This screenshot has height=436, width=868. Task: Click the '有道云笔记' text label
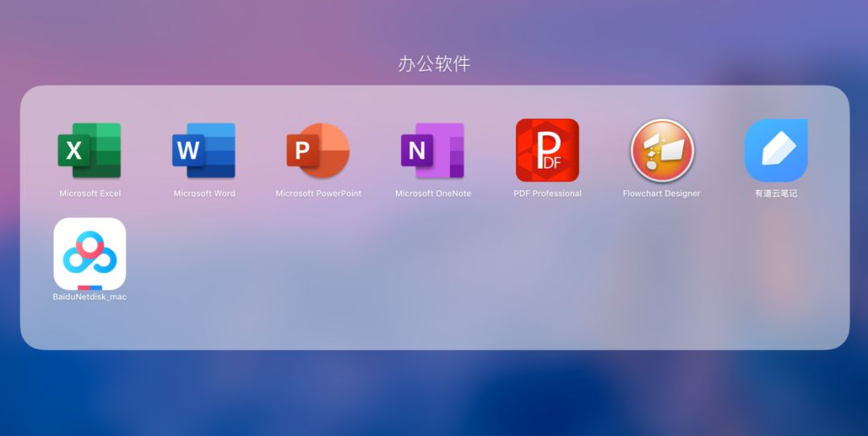click(x=776, y=194)
